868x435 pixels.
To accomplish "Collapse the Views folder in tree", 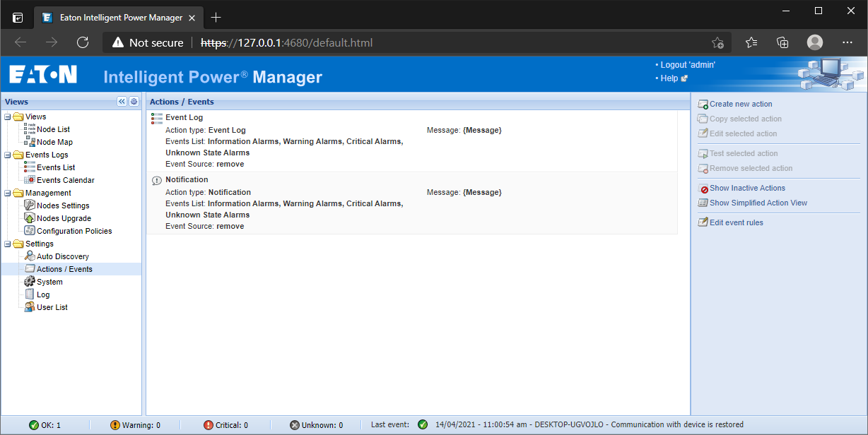I will (x=8, y=117).
